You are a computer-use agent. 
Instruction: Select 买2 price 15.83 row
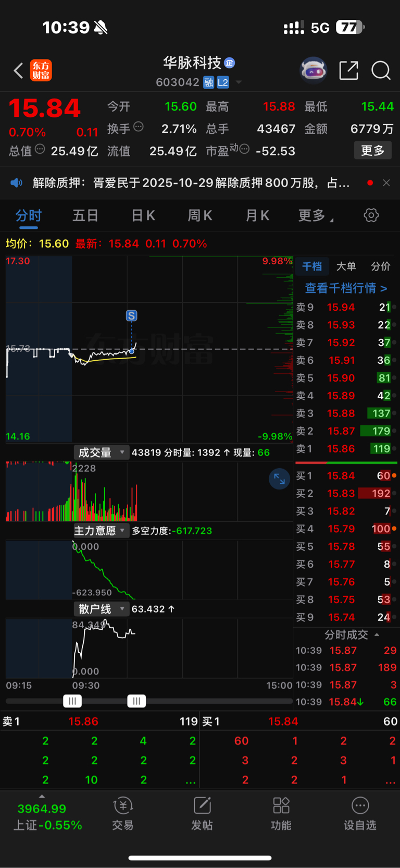346,493
